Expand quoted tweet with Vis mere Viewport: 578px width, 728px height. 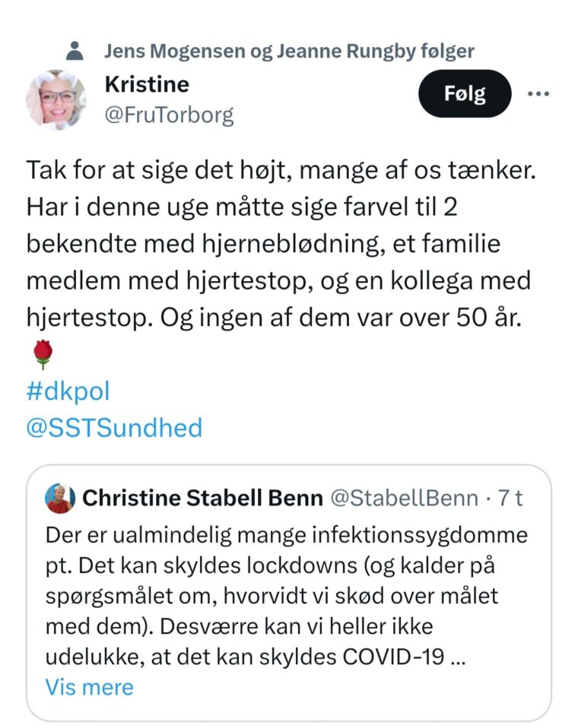(89, 687)
